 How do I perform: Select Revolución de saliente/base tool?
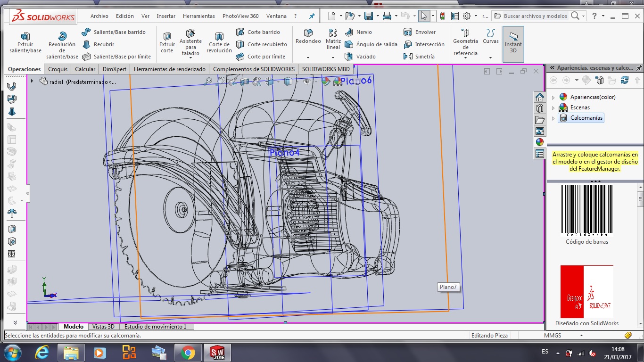62,45
